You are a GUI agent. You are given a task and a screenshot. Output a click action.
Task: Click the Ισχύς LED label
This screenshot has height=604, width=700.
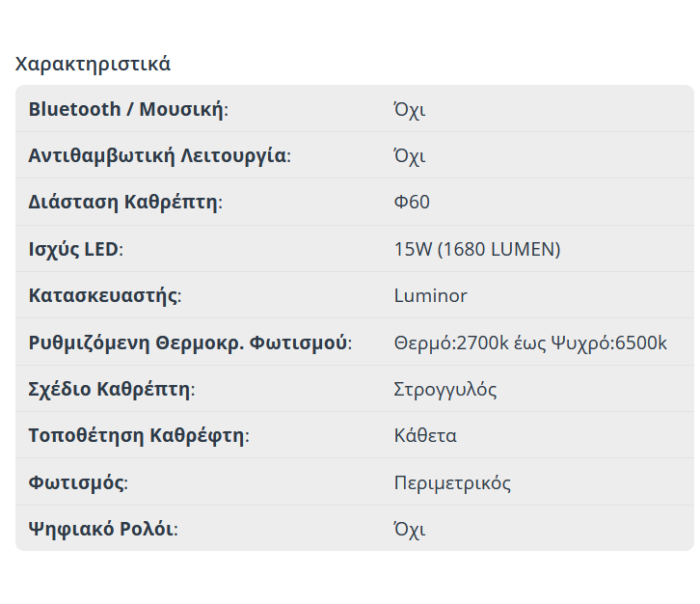tap(76, 249)
